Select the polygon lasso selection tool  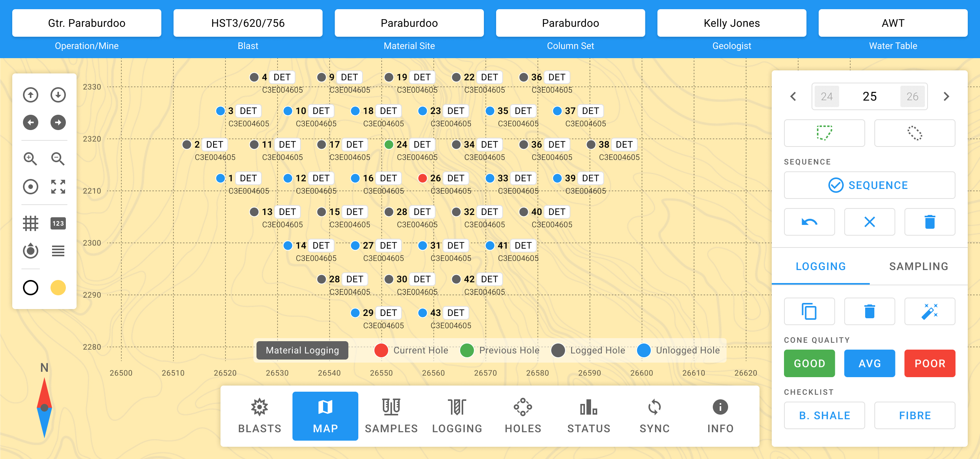point(824,133)
